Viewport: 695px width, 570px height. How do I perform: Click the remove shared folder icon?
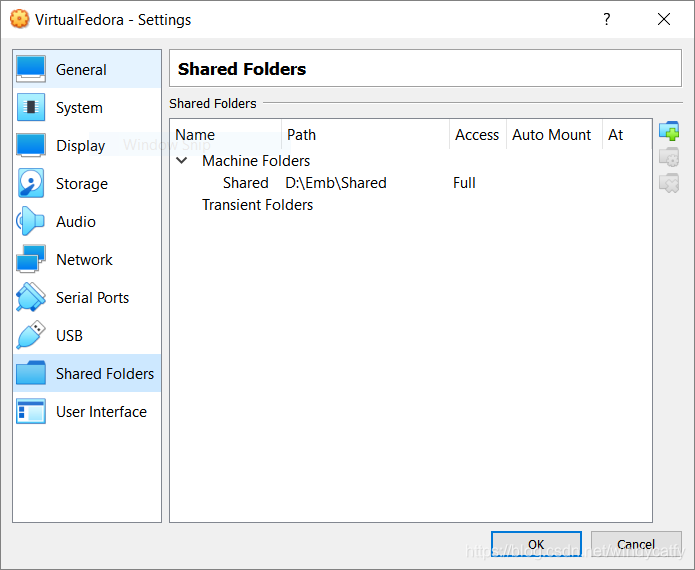tap(669, 183)
